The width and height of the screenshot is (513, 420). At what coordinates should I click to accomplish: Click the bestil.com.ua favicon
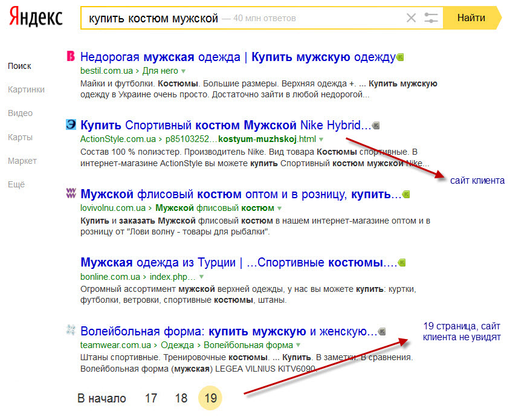tap(71, 56)
